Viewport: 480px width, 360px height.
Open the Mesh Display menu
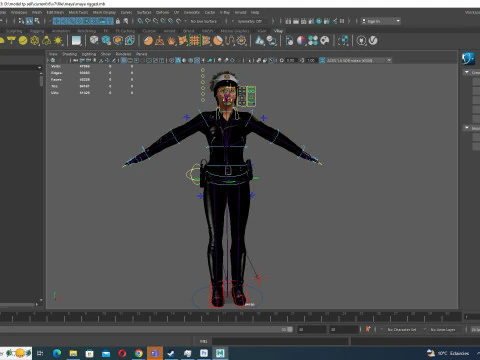pyautogui.click(x=104, y=12)
